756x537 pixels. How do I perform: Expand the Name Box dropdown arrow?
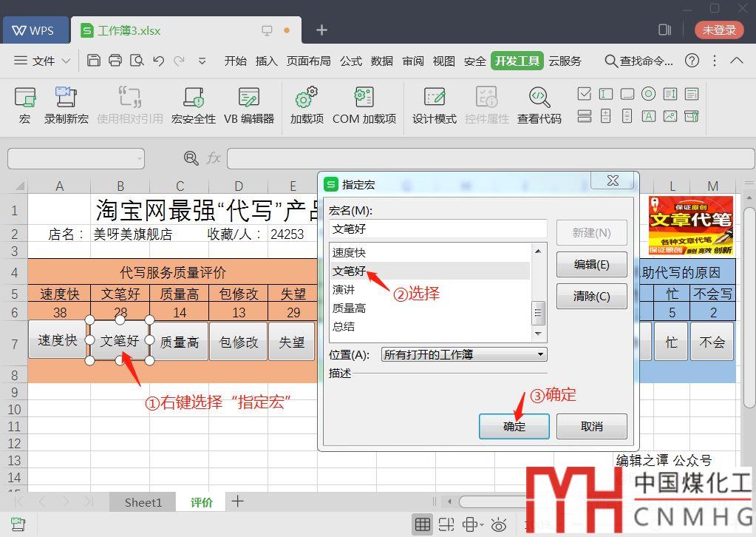click(x=140, y=158)
